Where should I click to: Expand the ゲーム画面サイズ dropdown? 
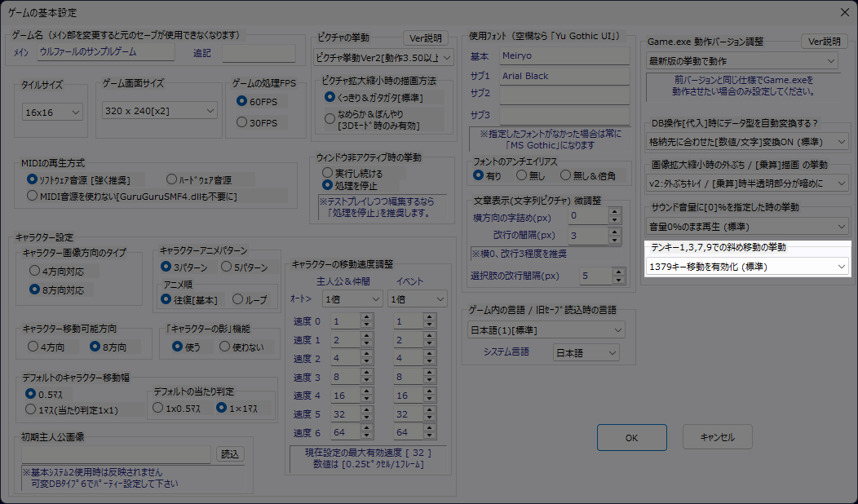click(x=160, y=110)
